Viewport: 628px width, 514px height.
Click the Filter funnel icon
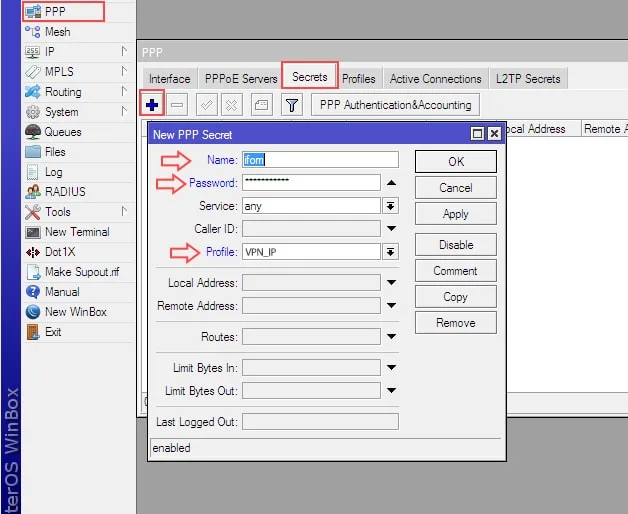291,104
